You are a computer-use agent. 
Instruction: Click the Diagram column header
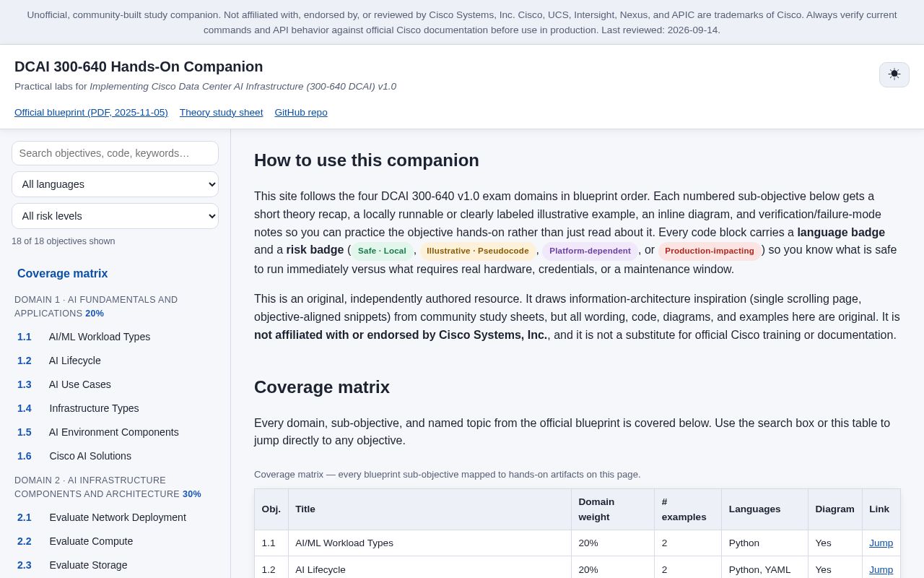click(835, 509)
